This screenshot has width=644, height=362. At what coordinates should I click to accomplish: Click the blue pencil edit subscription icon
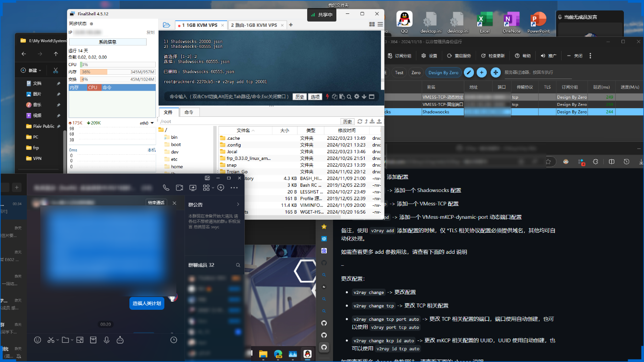coord(469,72)
